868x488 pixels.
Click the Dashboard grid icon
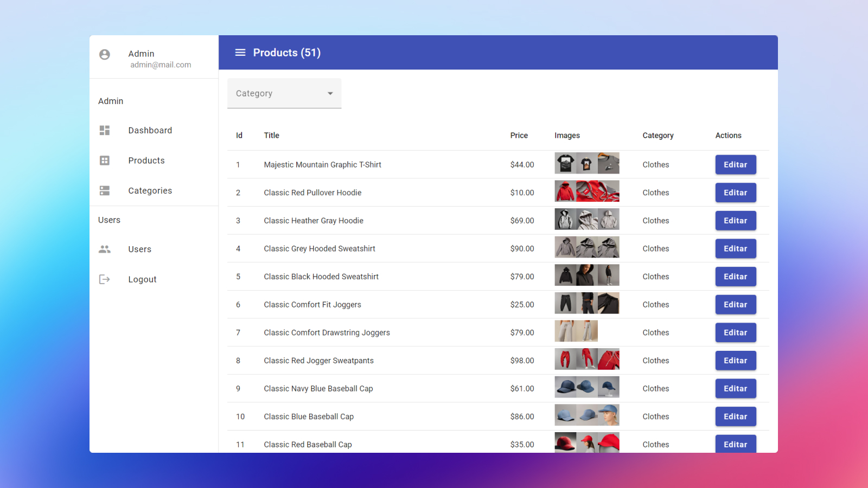point(105,130)
